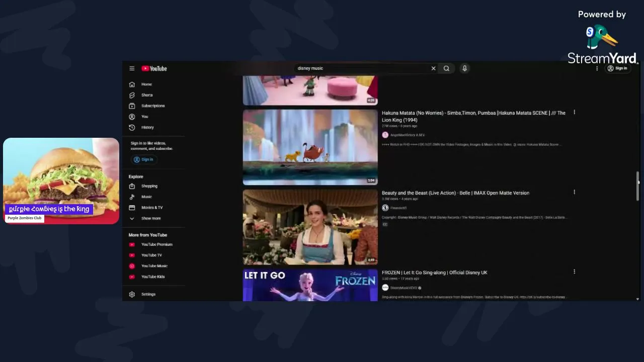The height and width of the screenshot is (362, 644).
Task: Open the top-right settings dots menu
Action: tap(597, 68)
